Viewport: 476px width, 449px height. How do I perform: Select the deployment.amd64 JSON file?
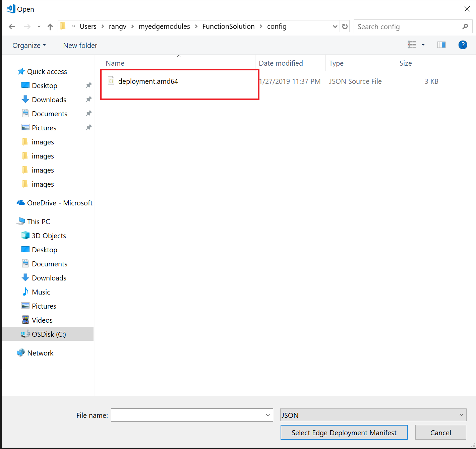pos(148,81)
